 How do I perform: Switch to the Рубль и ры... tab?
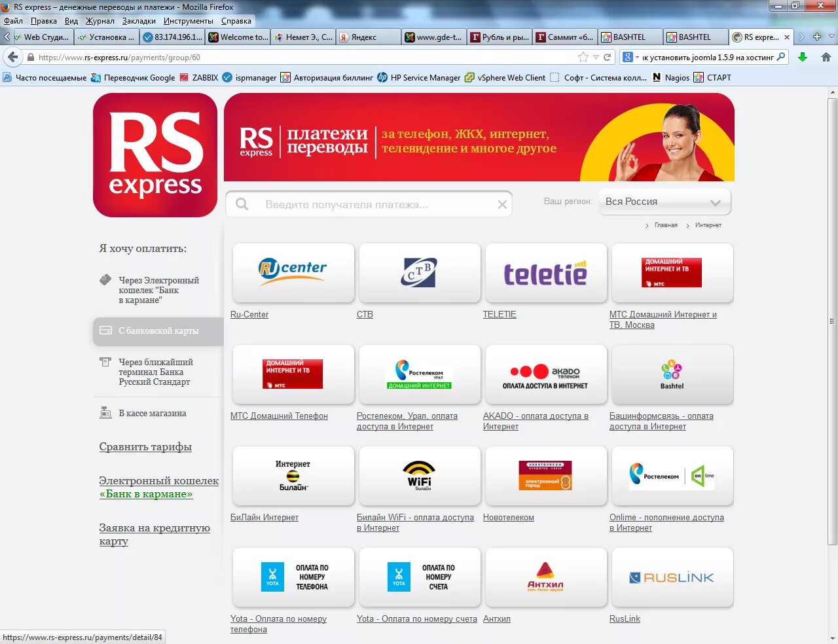[500, 37]
